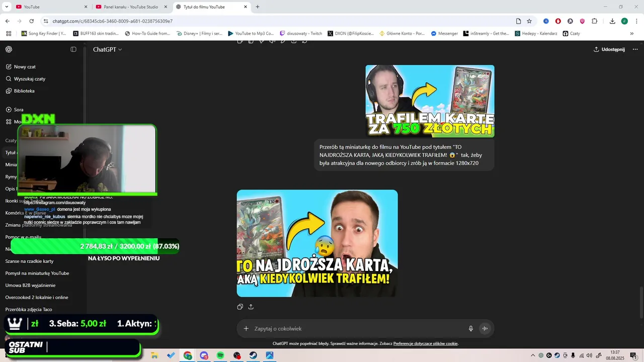Open Preferencje dotyczące plików cookie link
Image resolution: width=644 pixels, height=362 pixels.
[x=425, y=344]
